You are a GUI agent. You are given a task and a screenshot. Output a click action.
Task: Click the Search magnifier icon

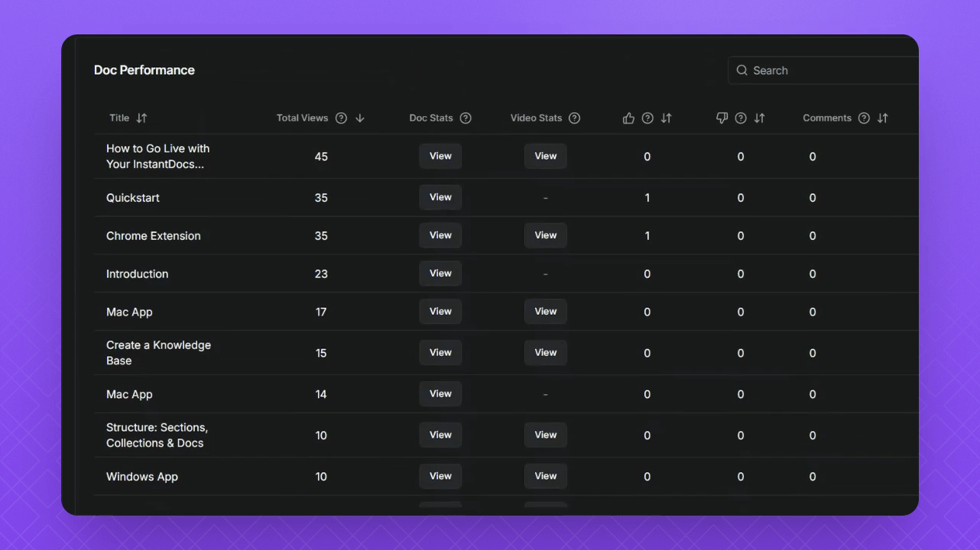(x=741, y=70)
